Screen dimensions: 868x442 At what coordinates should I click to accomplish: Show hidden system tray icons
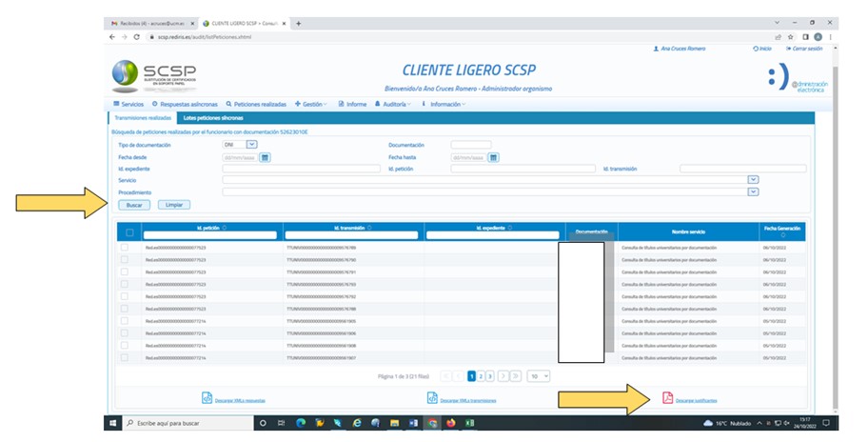pyautogui.click(x=759, y=423)
